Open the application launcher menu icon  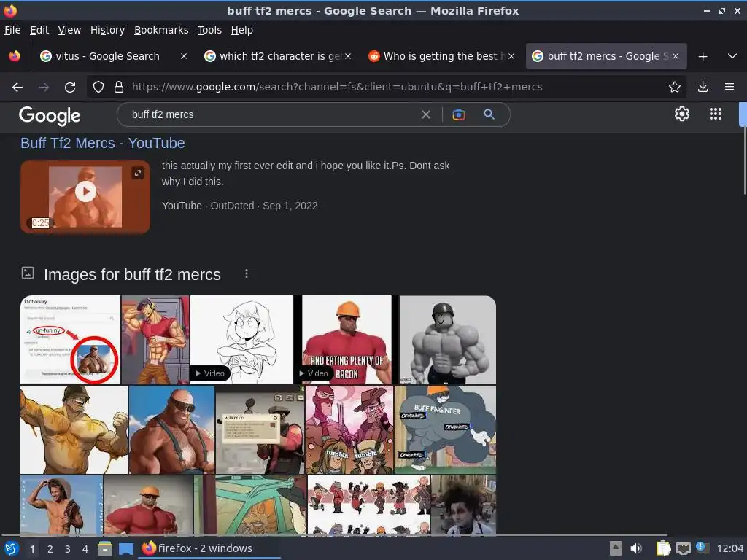11,548
